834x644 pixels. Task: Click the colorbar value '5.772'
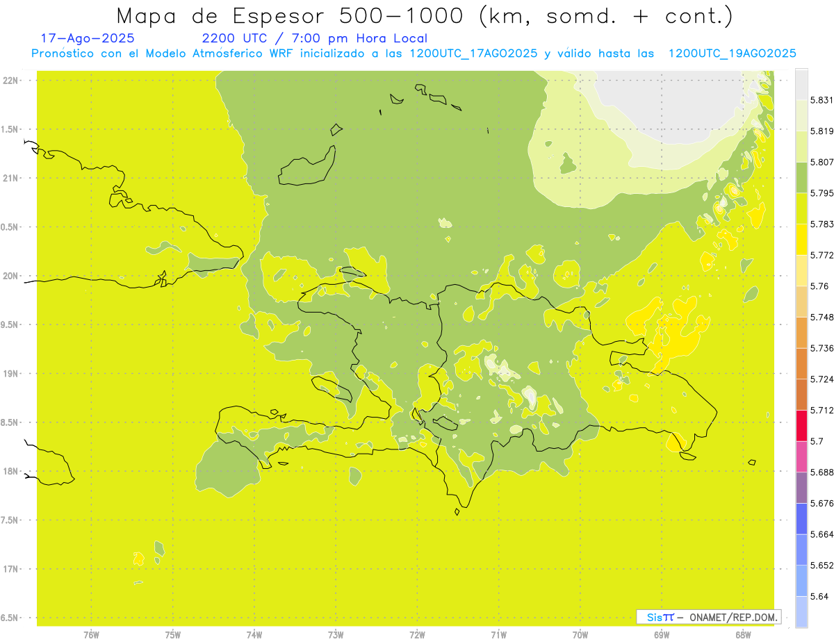[x=821, y=255]
